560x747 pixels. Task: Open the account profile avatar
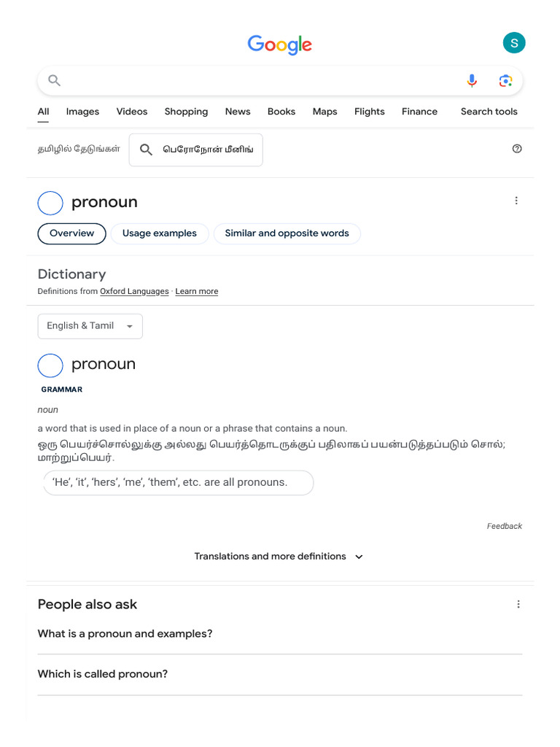[x=514, y=43]
